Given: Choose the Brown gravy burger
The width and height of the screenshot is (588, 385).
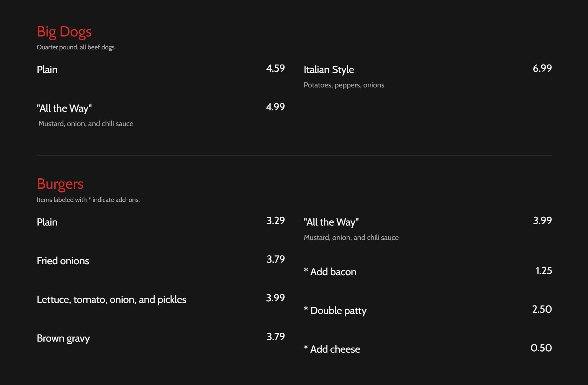Looking at the screenshot, I should click(63, 338).
